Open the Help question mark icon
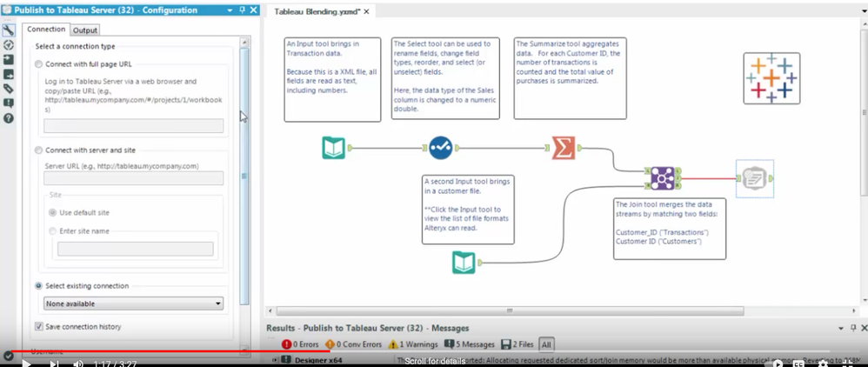 pos(8,118)
